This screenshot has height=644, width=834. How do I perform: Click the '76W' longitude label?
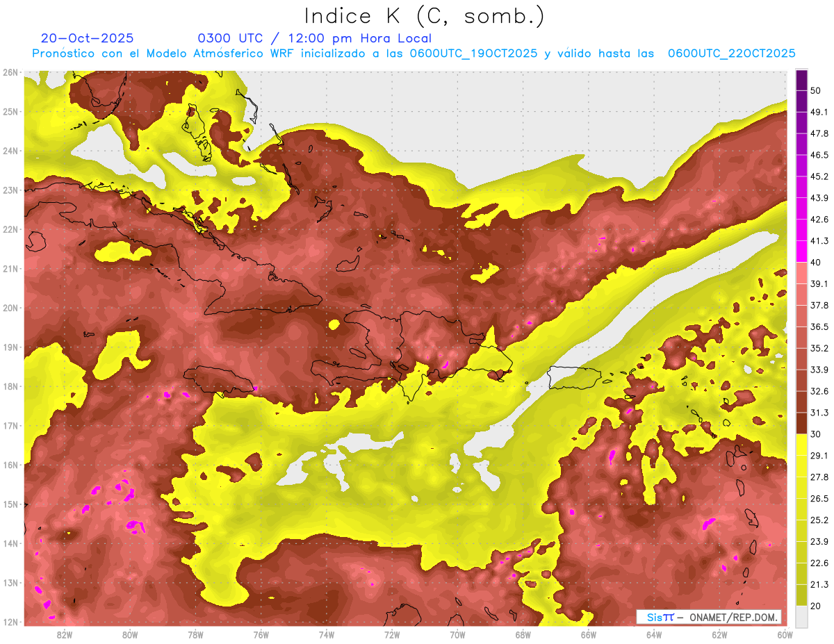[x=261, y=635]
